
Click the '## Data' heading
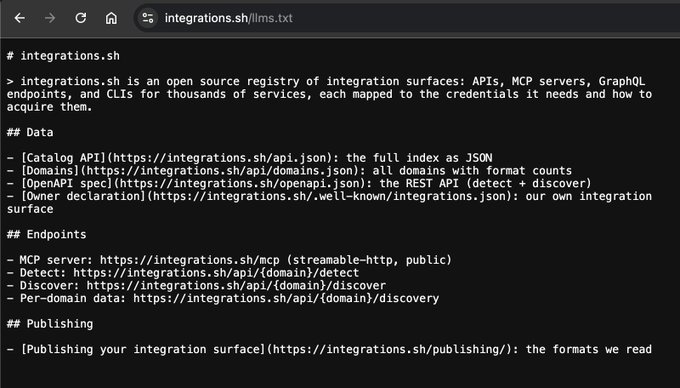pos(30,132)
